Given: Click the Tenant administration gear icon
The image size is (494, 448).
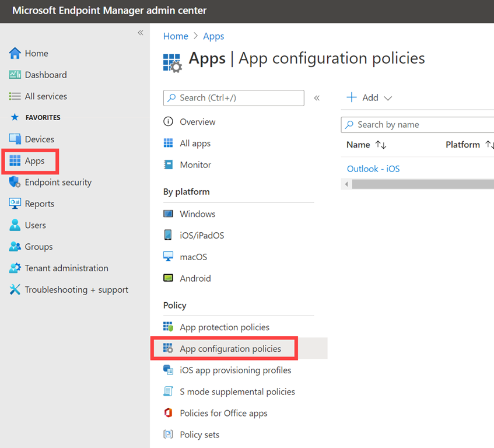Looking at the screenshot, I should 15,268.
